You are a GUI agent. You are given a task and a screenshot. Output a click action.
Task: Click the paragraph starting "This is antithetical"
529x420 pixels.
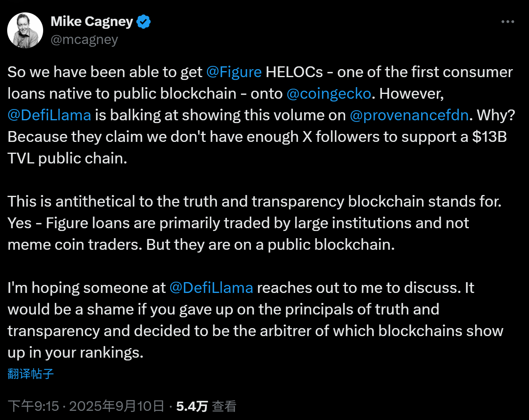click(240, 223)
